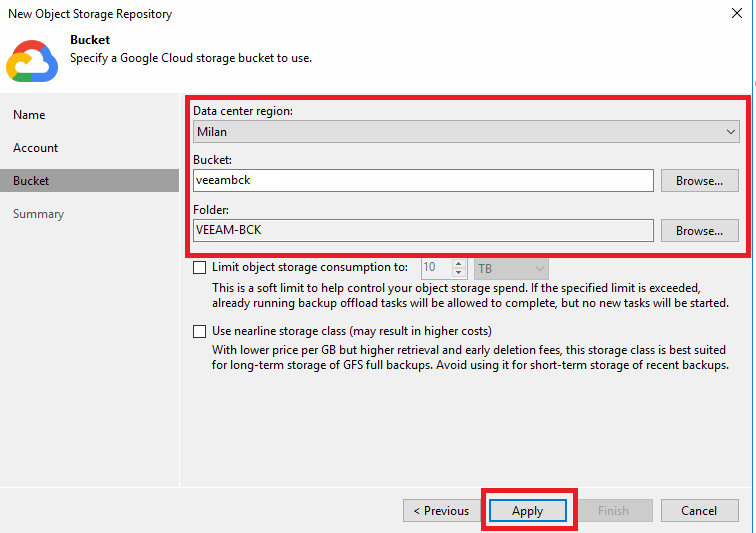This screenshot has height=533, width=756.
Task: Click the Folder field containing VEEAM-BCK
Action: click(x=423, y=231)
